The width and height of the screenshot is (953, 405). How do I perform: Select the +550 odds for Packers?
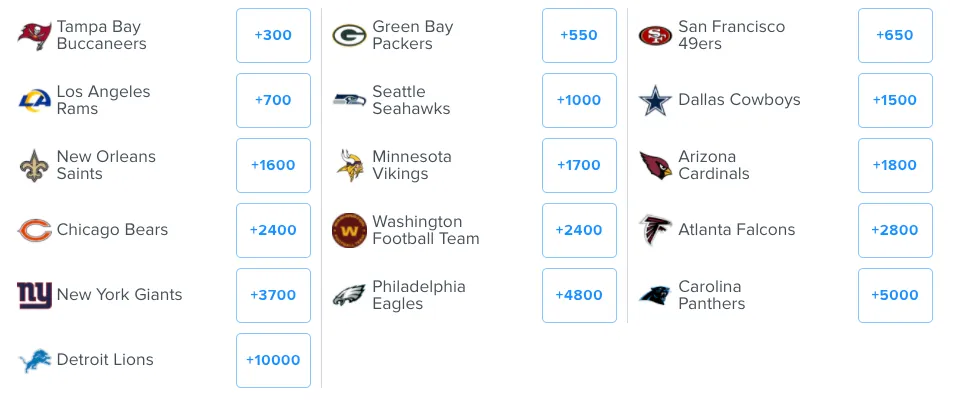(x=579, y=36)
